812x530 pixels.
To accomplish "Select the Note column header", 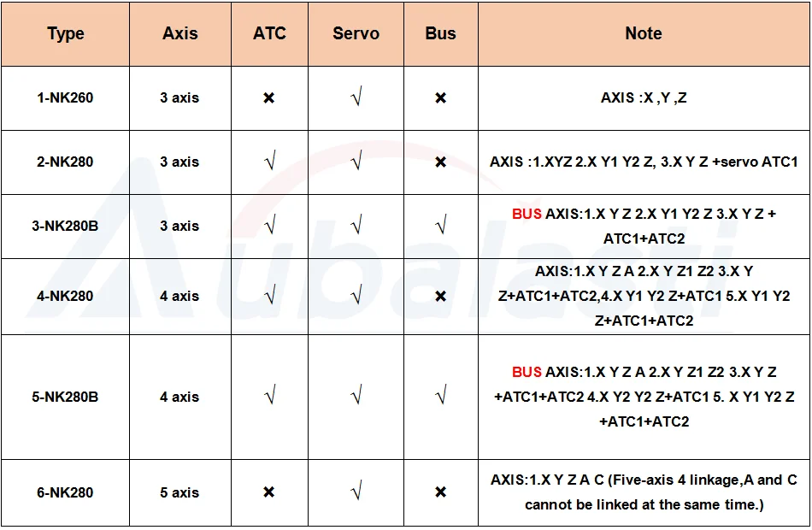I will coord(644,33).
